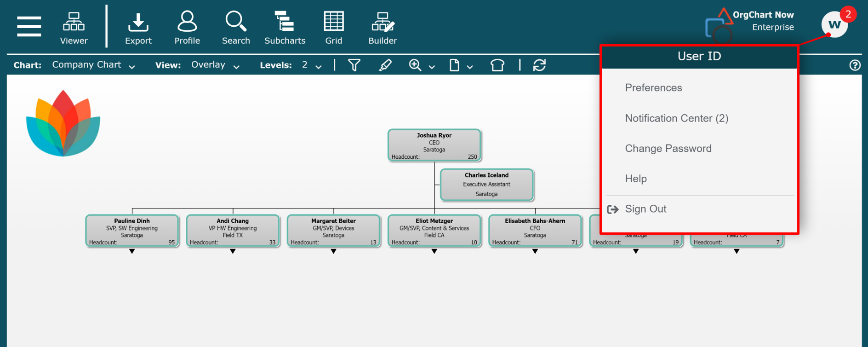The image size is (868, 347).
Task: Expand subordinates under Elisabeth Bahs-Ahern
Action: click(x=535, y=251)
